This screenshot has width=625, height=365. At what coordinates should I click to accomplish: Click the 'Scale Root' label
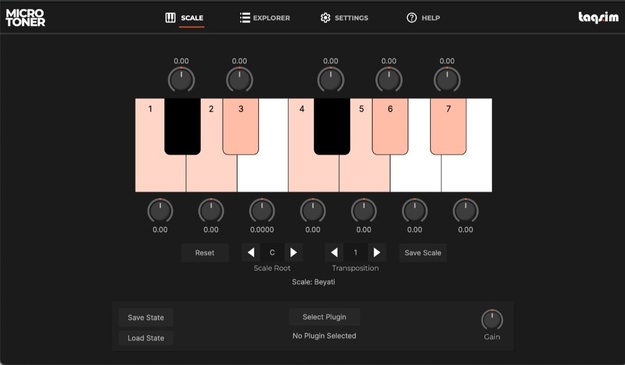pyautogui.click(x=272, y=268)
